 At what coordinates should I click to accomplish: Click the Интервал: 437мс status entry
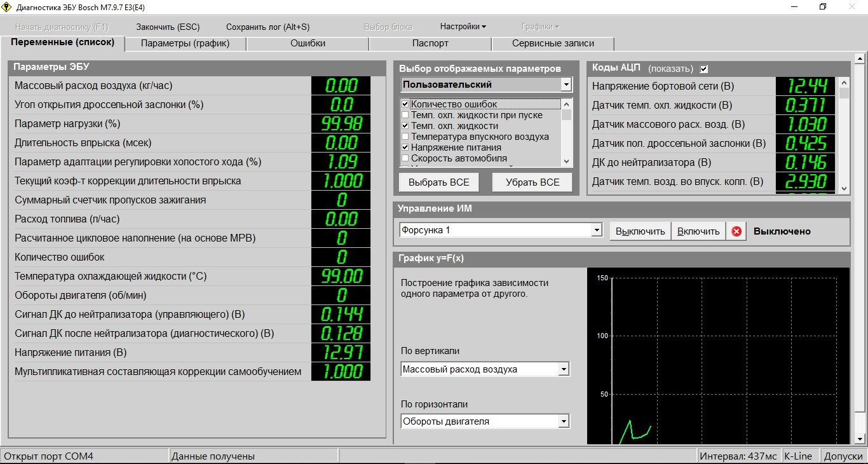738,456
